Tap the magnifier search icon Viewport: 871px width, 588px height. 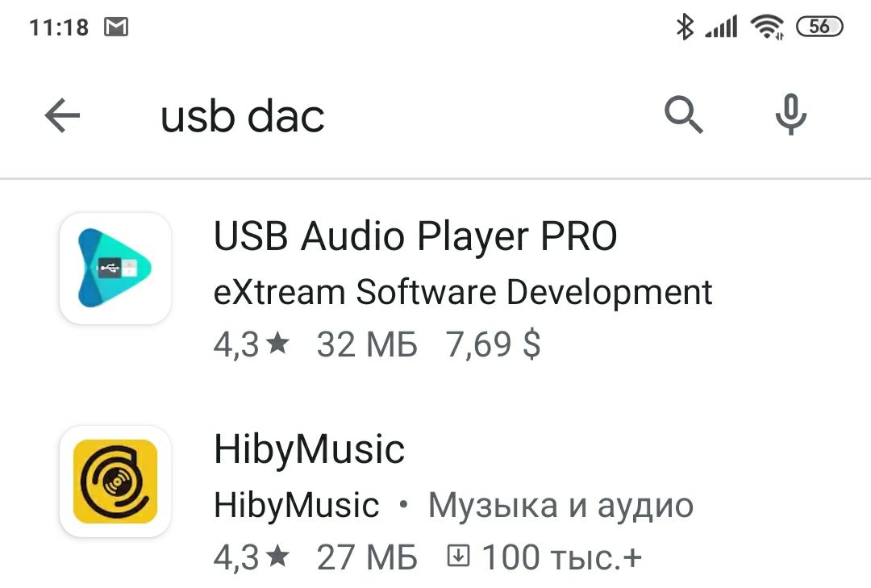coord(683,115)
